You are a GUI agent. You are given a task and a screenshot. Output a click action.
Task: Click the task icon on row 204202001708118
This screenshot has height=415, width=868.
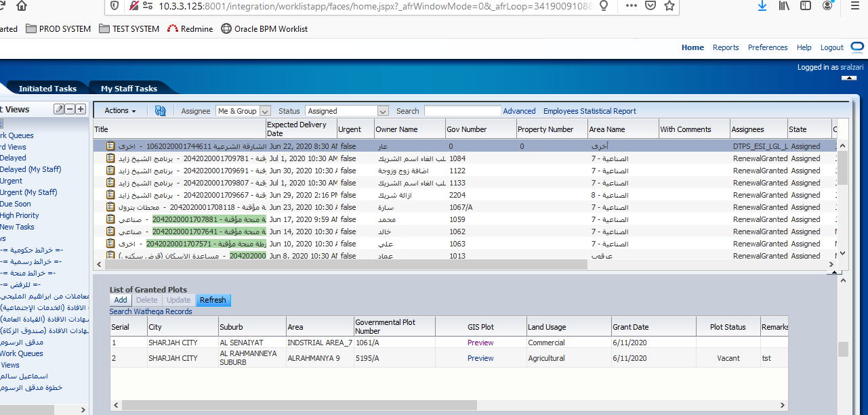point(110,207)
